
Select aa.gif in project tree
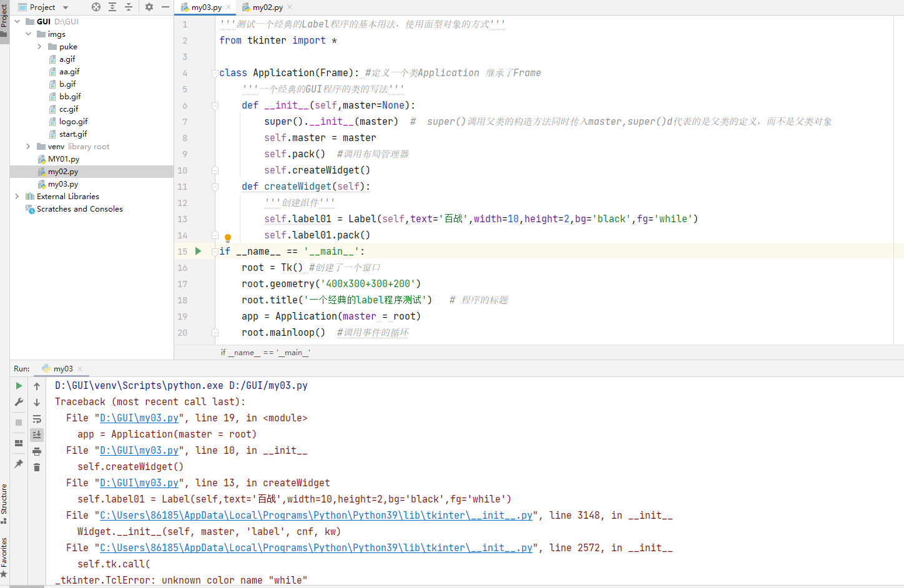69,72
